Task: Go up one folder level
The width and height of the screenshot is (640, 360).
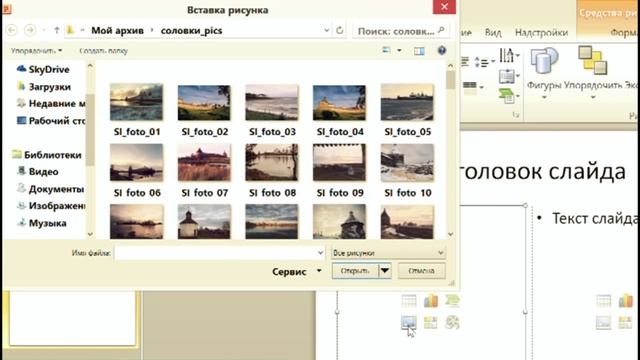Action: click(57, 30)
